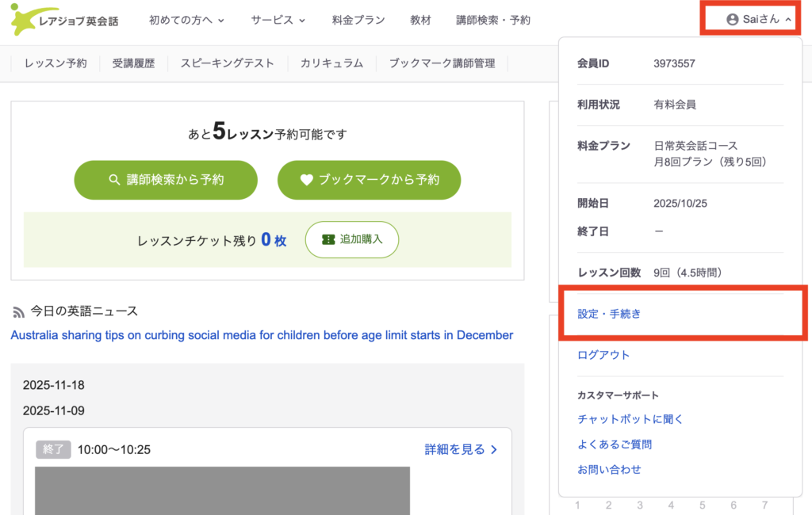Open the 料金プラン menu item
Screen dimensions: 812x515
click(358, 20)
